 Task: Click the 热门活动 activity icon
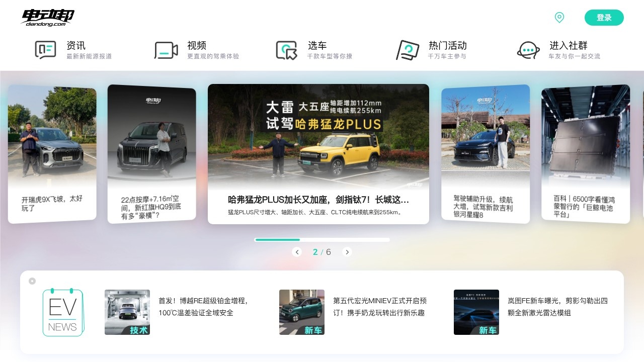click(x=408, y=50)
